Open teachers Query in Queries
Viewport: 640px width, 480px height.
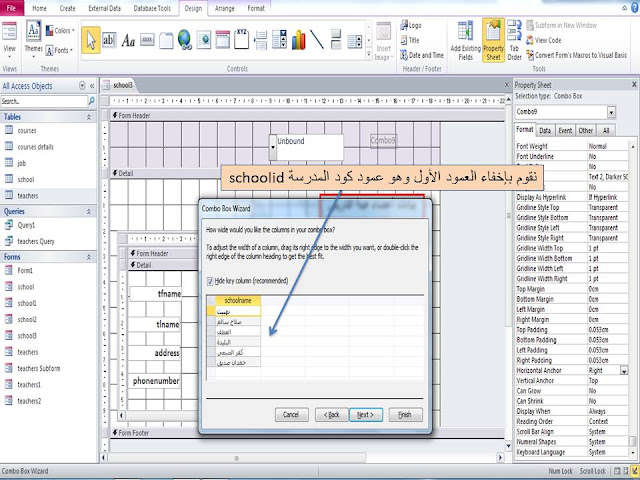(36, 241)
